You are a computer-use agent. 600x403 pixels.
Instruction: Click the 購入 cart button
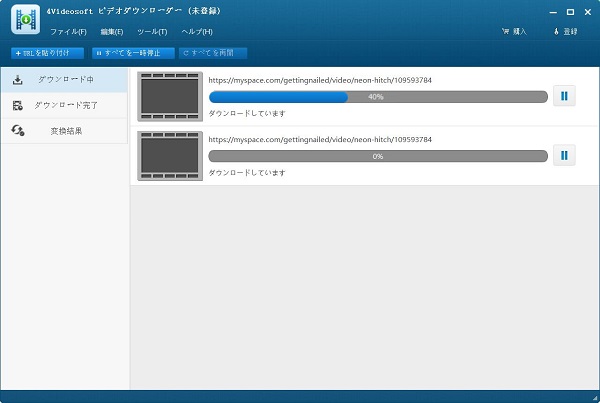(514, 32)
